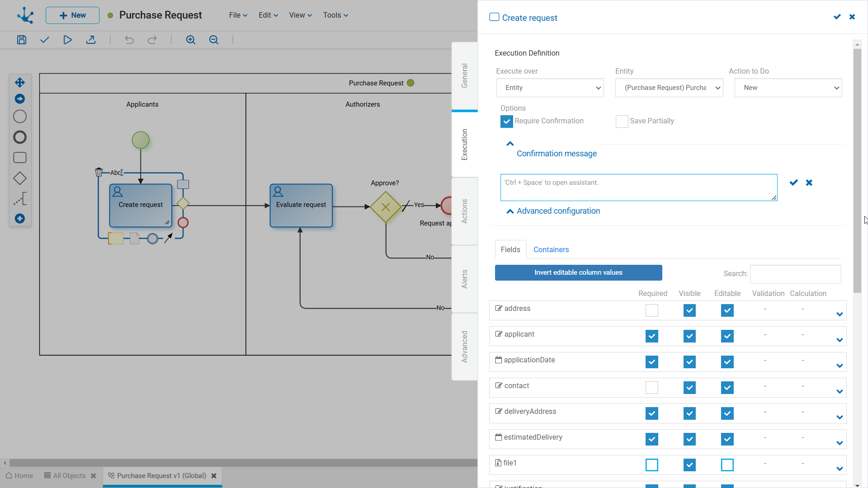Click the New button
This screenshot has height=488, width=868.
[x=72, y=15]
